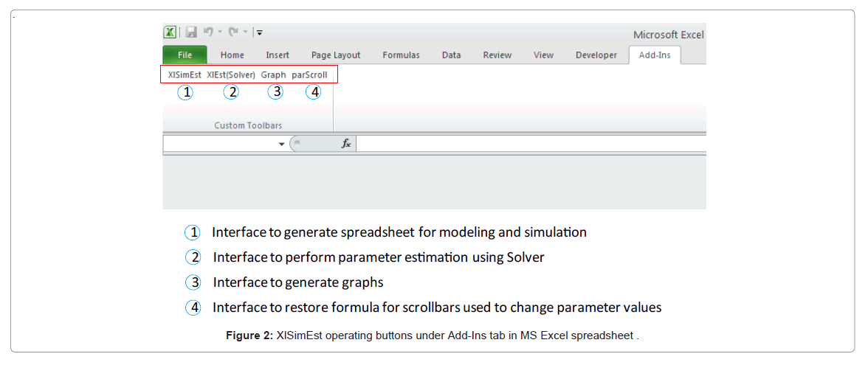
Task: Open the Review tab
Action: pos(497,55)
